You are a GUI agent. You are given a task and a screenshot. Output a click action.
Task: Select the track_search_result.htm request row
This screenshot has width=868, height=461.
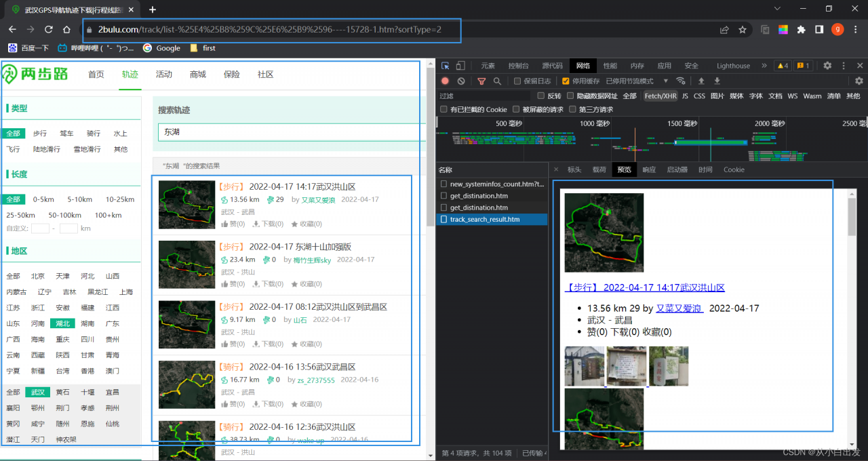(492, 220)
